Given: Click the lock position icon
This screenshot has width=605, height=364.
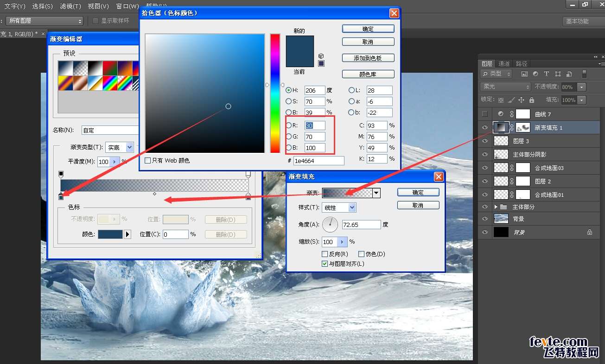Looking at the screenshot, I should pyautogui.click(x=521, y=100).
